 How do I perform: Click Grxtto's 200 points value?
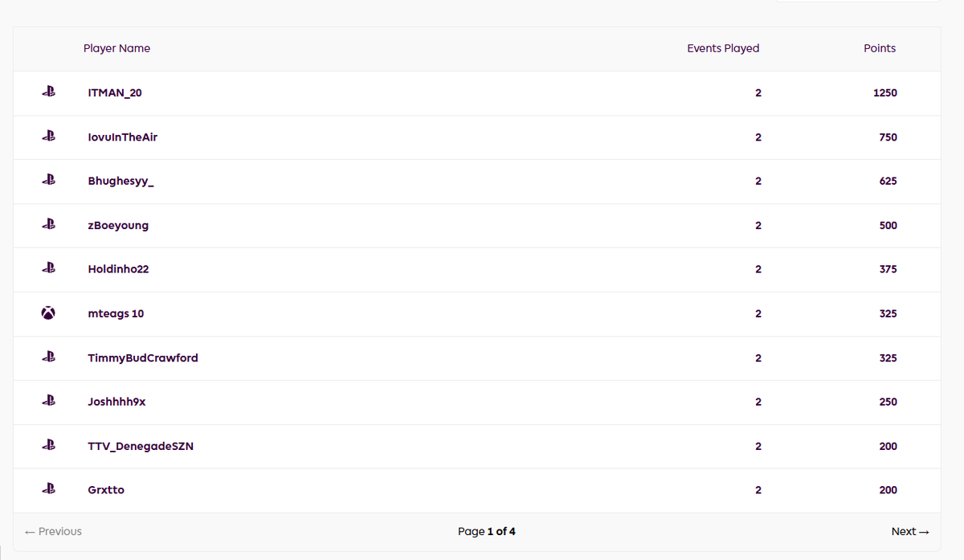[x=888, y=490]
